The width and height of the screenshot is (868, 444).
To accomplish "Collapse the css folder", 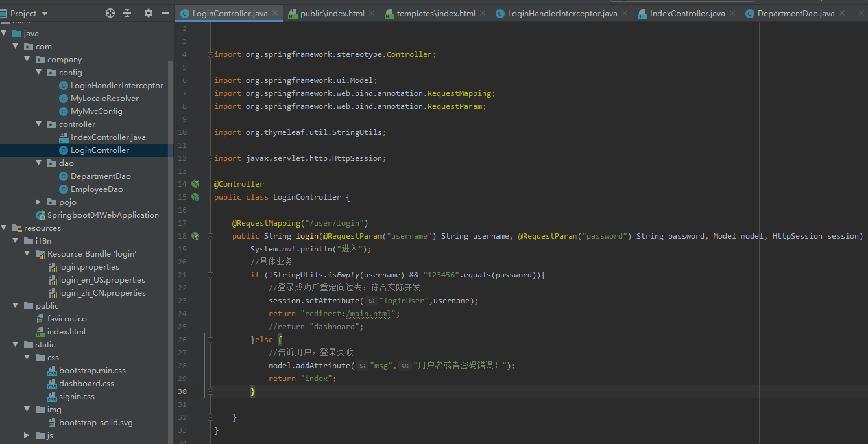I will pyautogui.click(x=27, y=358).
